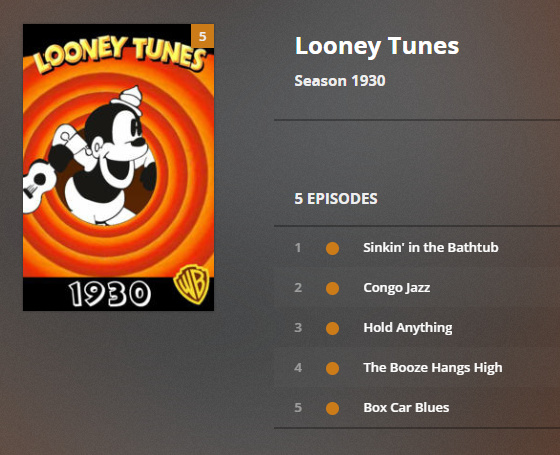Click the WB shield logo on the poster

click(191, 284)
